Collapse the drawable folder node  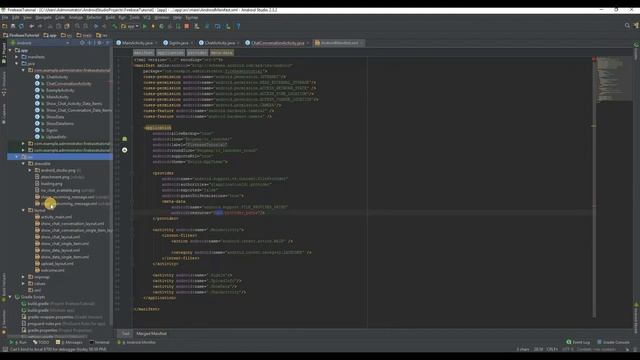pos(23,163)
